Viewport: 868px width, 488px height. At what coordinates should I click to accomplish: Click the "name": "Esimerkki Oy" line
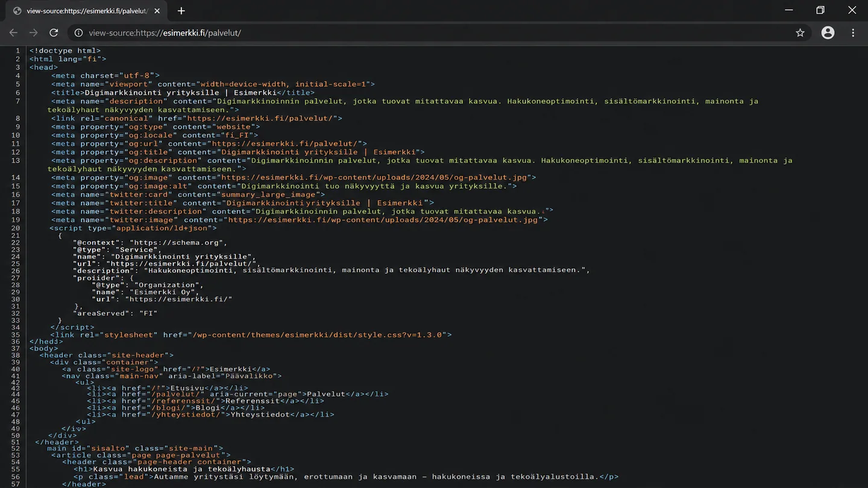[145, 292]
